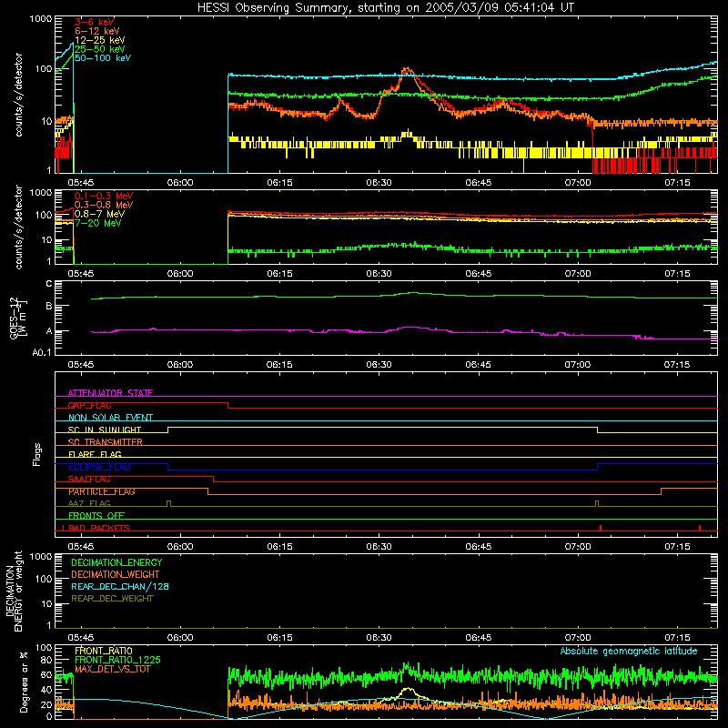Image resolution: width=728 pixels, height=728 pixels.
Task: Select the GAP_FLAG label
Action: point(89,405)
